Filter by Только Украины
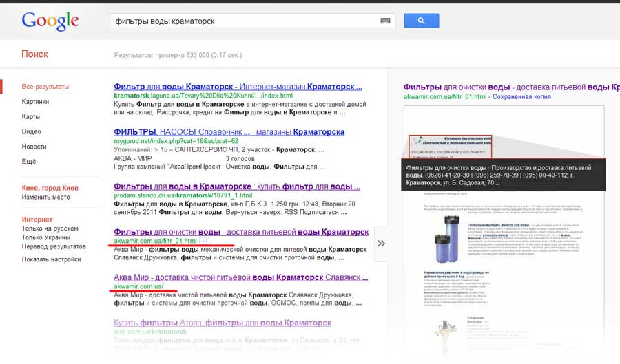620x364 pixels. [46, 237]
